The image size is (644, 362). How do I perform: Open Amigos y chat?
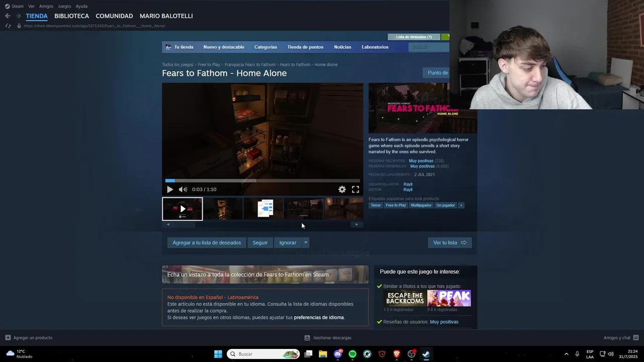click(621, 338)
